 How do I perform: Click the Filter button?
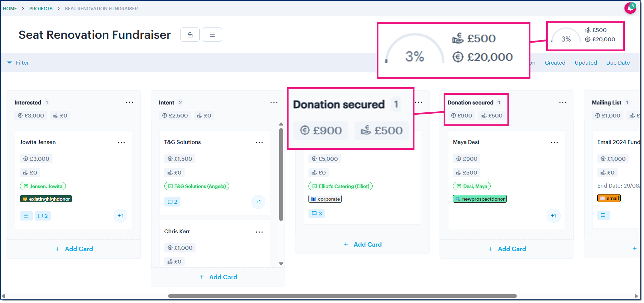click(x=18, y=63)
